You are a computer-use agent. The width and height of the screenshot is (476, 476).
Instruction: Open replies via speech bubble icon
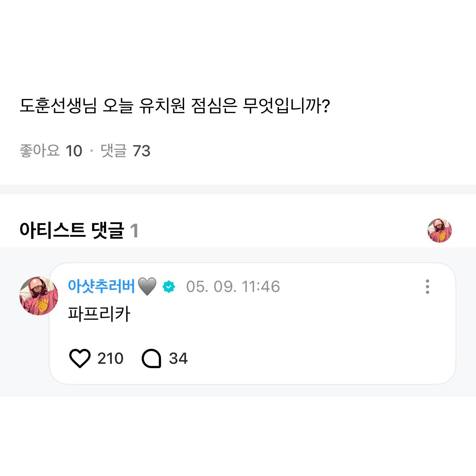tap(151, 359)
